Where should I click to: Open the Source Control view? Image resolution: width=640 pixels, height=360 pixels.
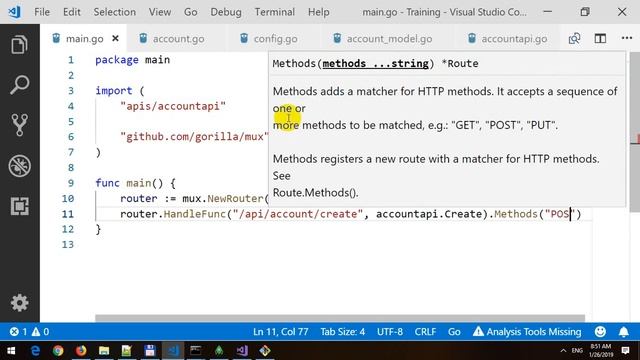coord(19,125)
